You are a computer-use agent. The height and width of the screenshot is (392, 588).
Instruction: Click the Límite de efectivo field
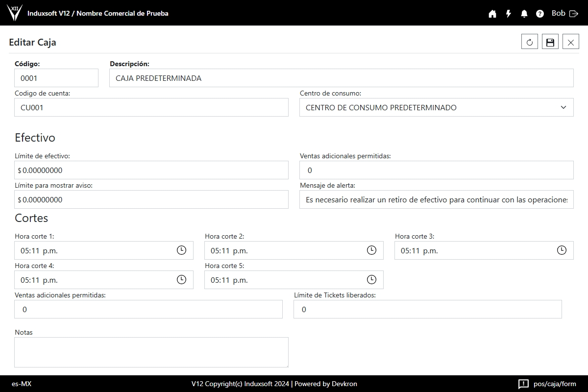152,170
